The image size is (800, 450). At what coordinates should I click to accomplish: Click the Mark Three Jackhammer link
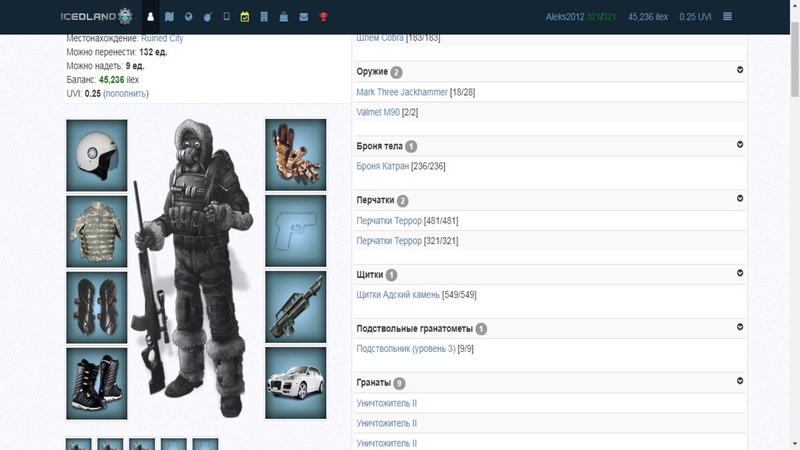tap(402, 92)
